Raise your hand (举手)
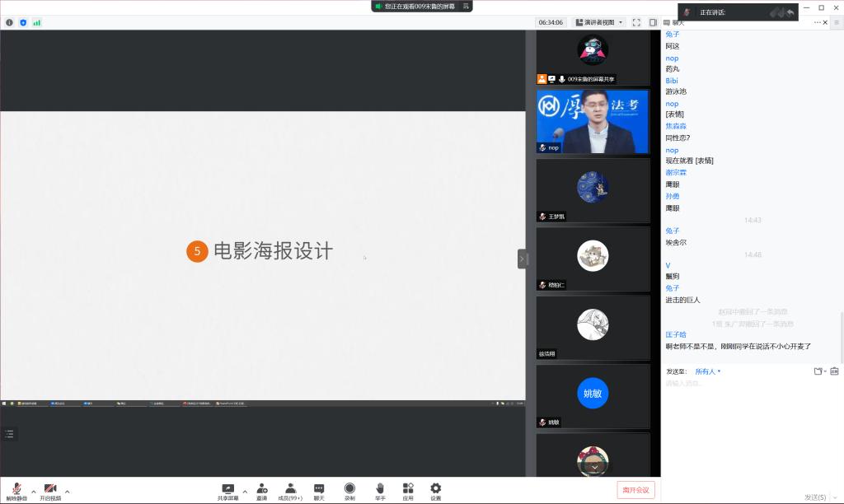Image resolution: width=844 pixels, height=504 pixels. coord(380,491)
